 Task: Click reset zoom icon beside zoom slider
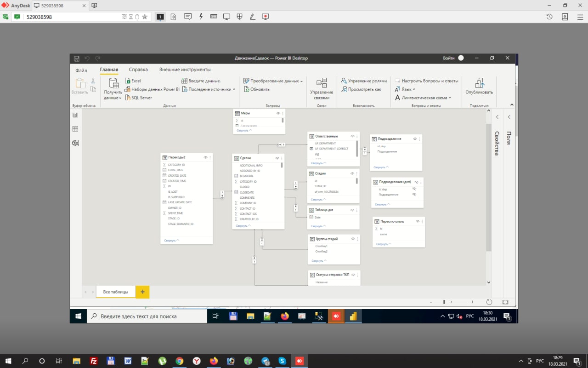point(489,302)
